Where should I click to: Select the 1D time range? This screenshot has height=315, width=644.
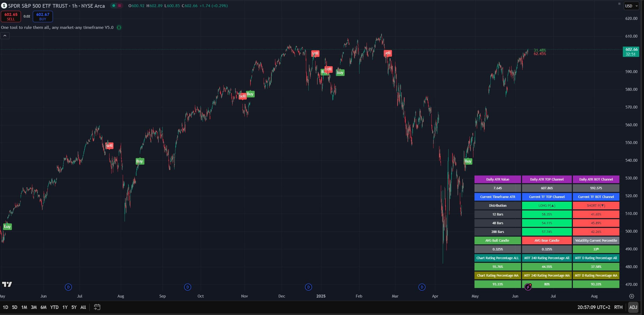point(6,307)
